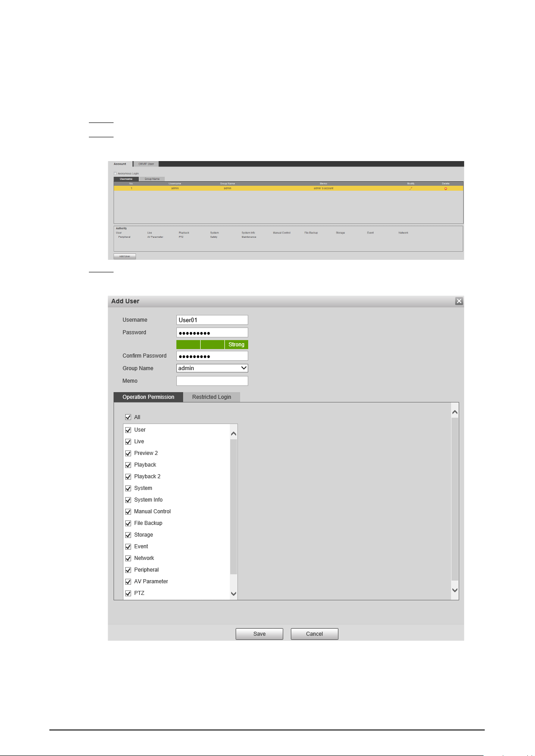Uncheck the Live permission
Image resolution: width=535 pixels, height=756 pixels.
(128, 441)
